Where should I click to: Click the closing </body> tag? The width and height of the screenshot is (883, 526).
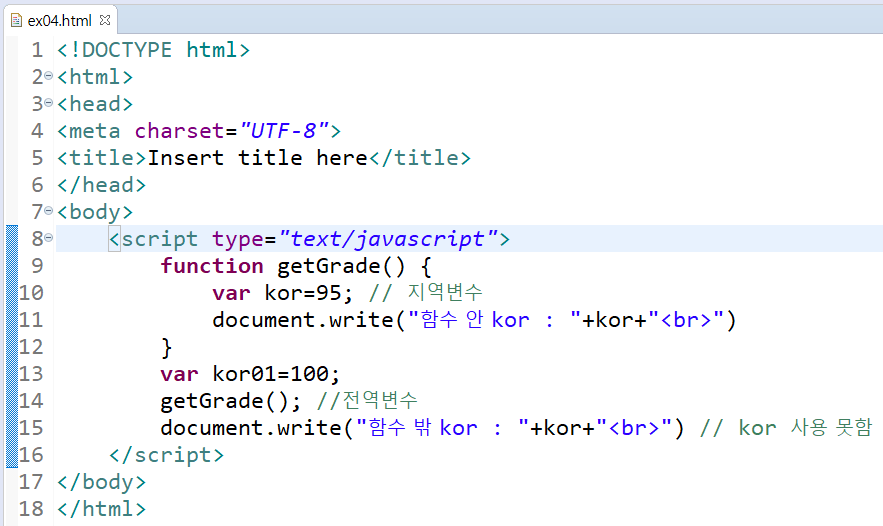(x=101, y=482)
